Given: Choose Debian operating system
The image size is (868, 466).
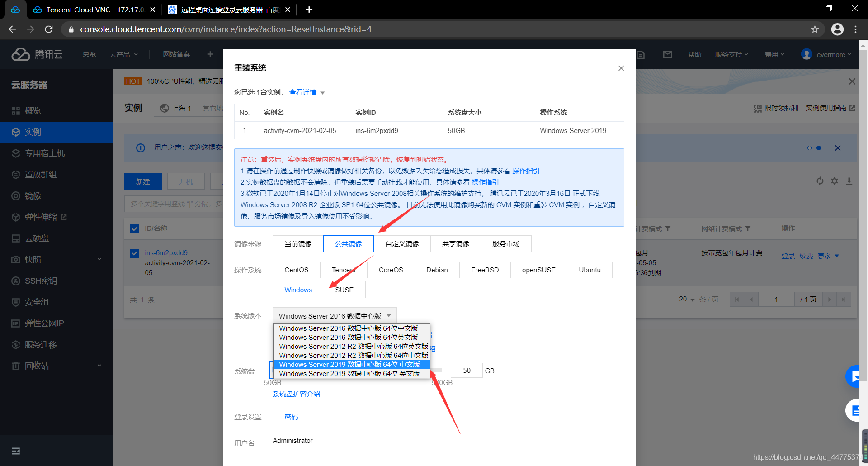Looking at the screenshot, I should (437, 270).
